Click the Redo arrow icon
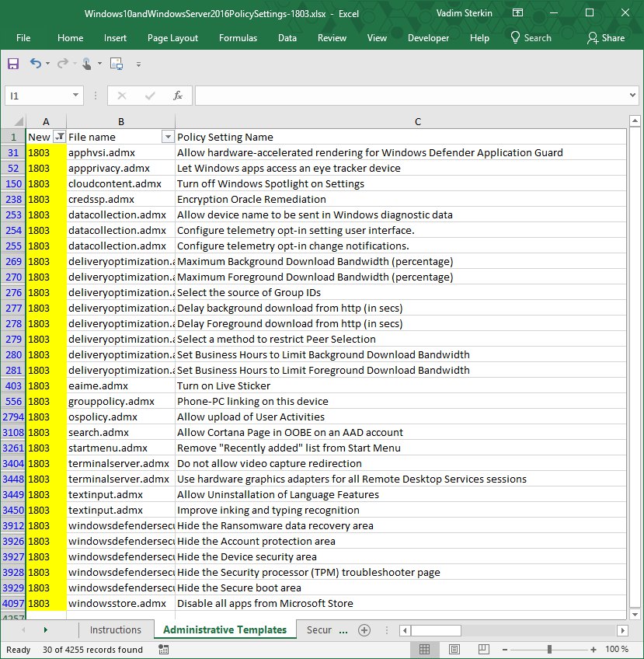This screenshot has width=644, height=659. click(x=63, y=64)
